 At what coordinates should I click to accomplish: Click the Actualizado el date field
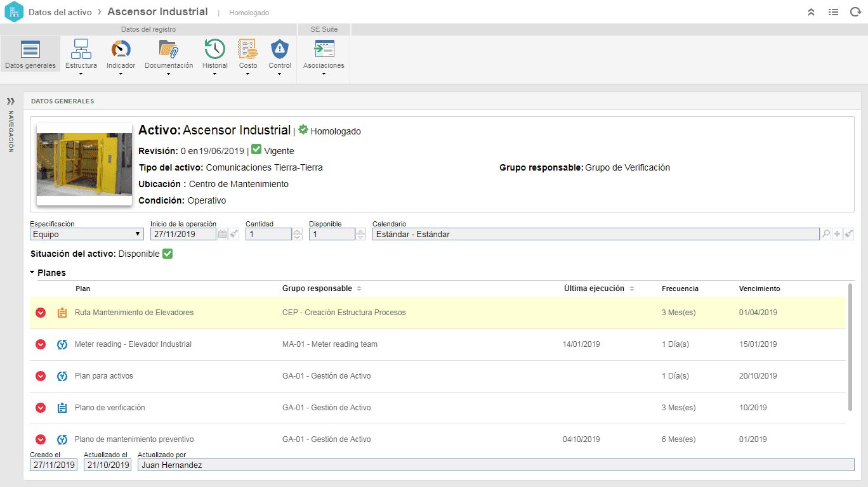[107, 465]
